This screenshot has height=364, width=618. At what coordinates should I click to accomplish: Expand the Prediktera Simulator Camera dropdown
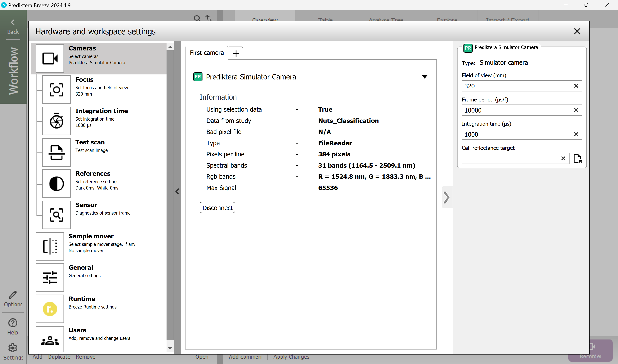(x=424, y=77)
